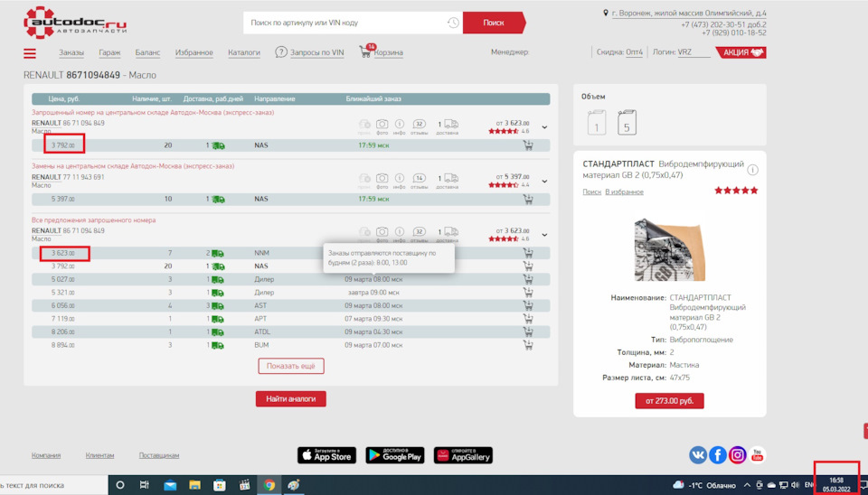Open the Клиентам footer link
The width and height of the screenshot is (868, 495).
click(x=99, y=456)
